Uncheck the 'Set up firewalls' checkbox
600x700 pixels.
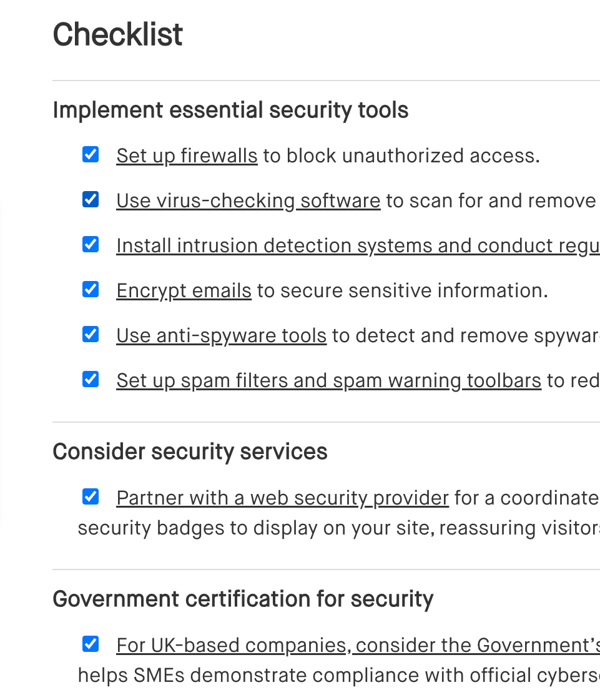pos(91,154)
